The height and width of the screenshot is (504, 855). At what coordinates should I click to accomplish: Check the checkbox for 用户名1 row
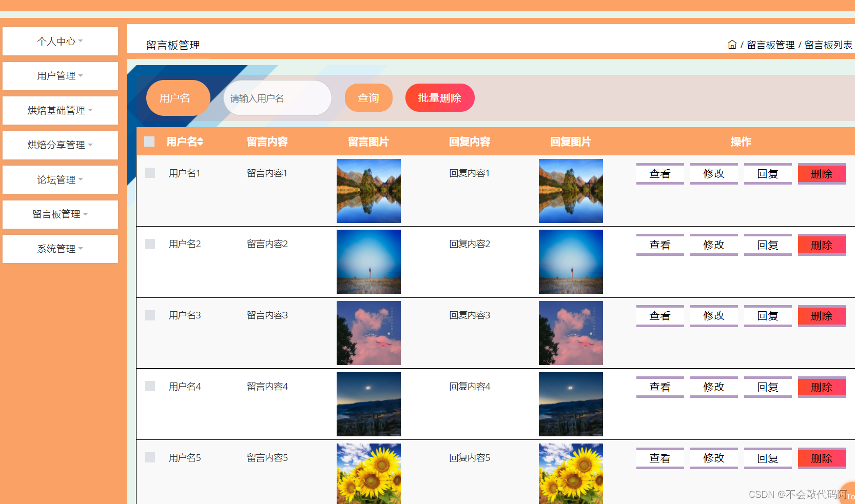click(x=149, y=173)
